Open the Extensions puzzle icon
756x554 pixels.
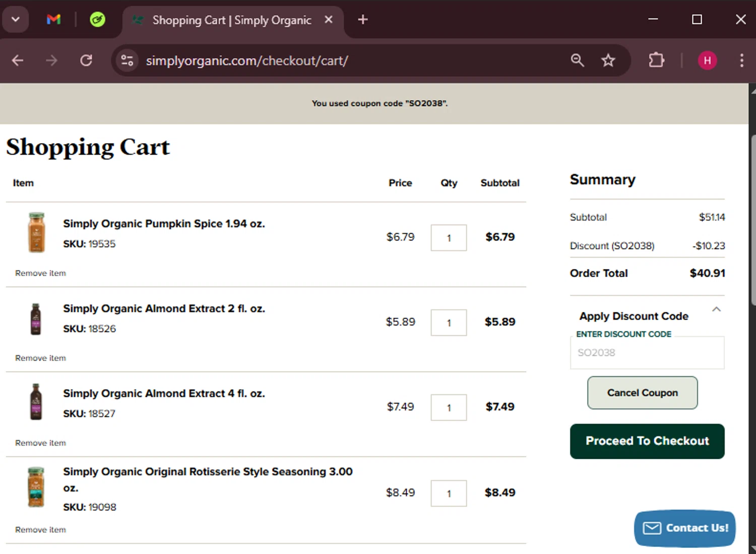pyautogui.click(x=656, y=60)
